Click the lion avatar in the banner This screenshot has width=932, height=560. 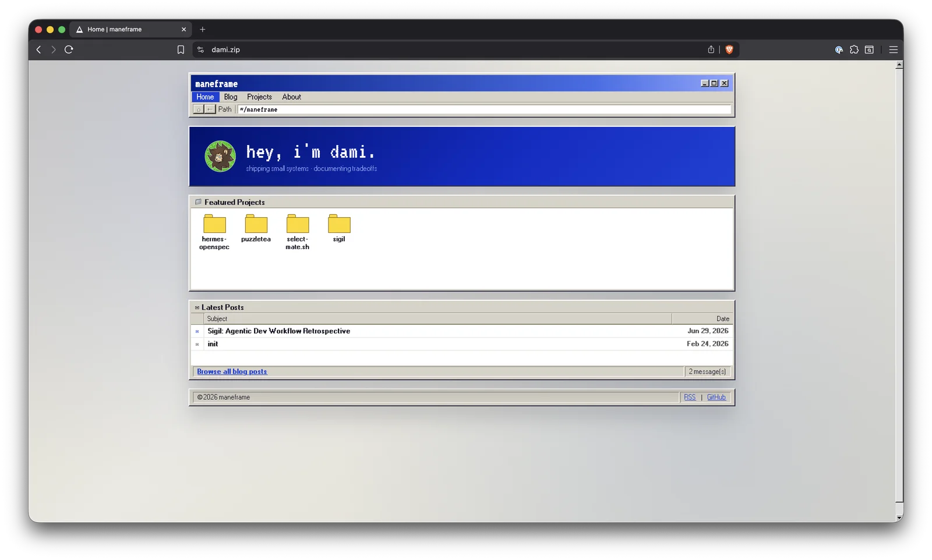coord(220,156)
